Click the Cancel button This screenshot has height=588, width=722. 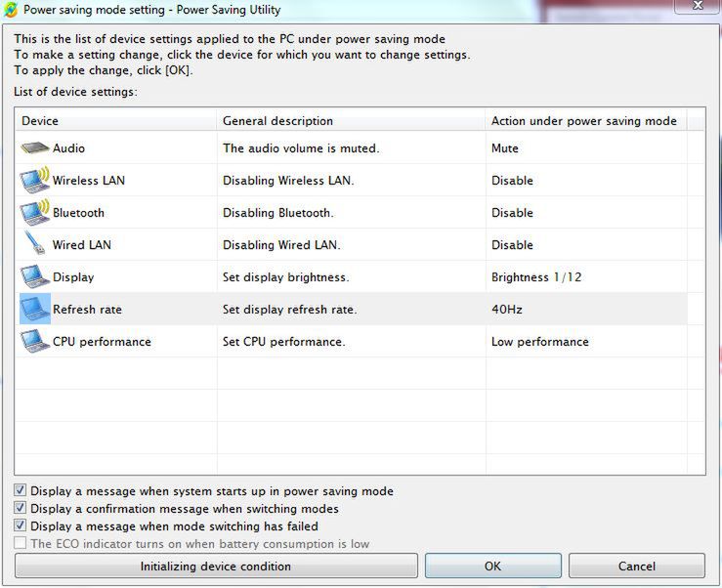(637, 566)
